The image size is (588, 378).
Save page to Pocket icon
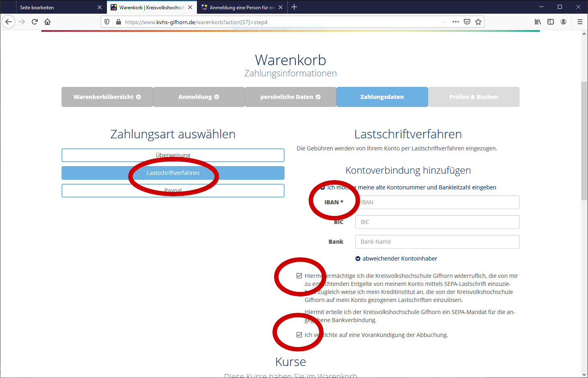click(467, 22)
